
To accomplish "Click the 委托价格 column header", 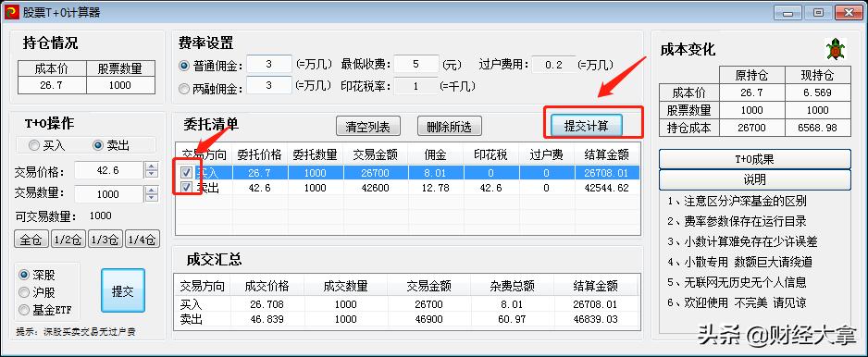I will pyautogui.click(x=260, y=154).
